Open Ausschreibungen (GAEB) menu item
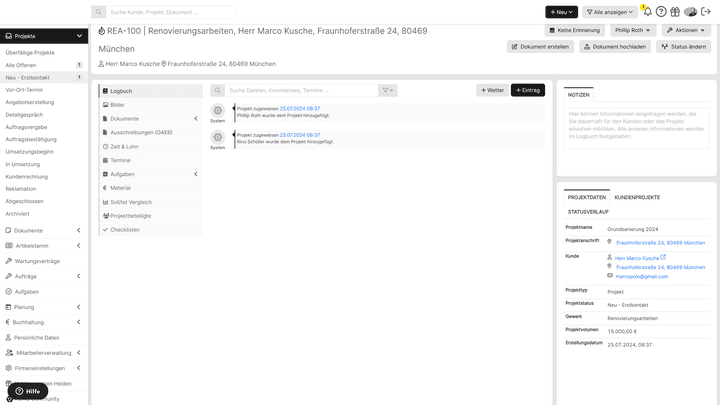The image size is (720, 405). (151, 132)
